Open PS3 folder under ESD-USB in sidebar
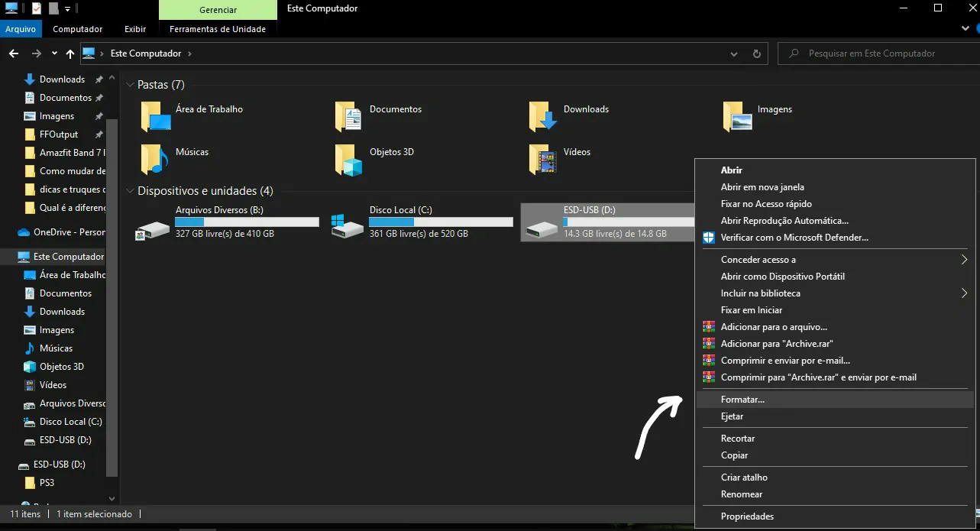Viewport: 980px width, 531px height. click(47, 483)
